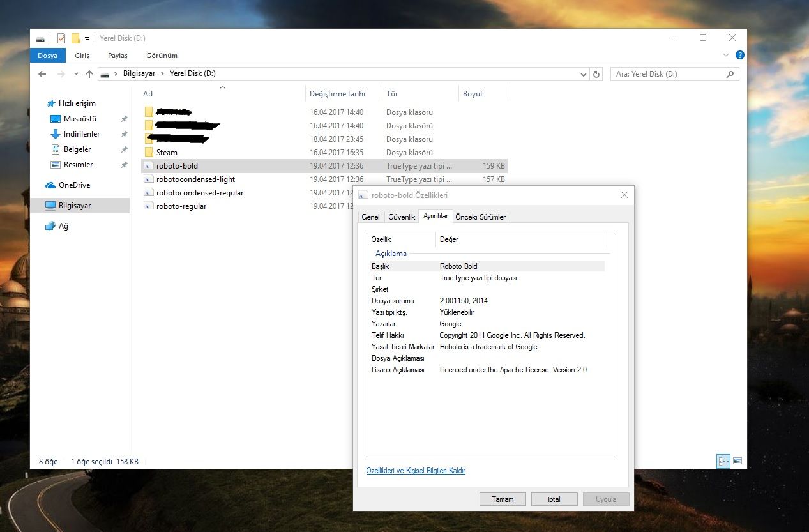This screenshot has width=809, height=532.
Task: Select the roboto-regular font file
Action: coord(181,206)
